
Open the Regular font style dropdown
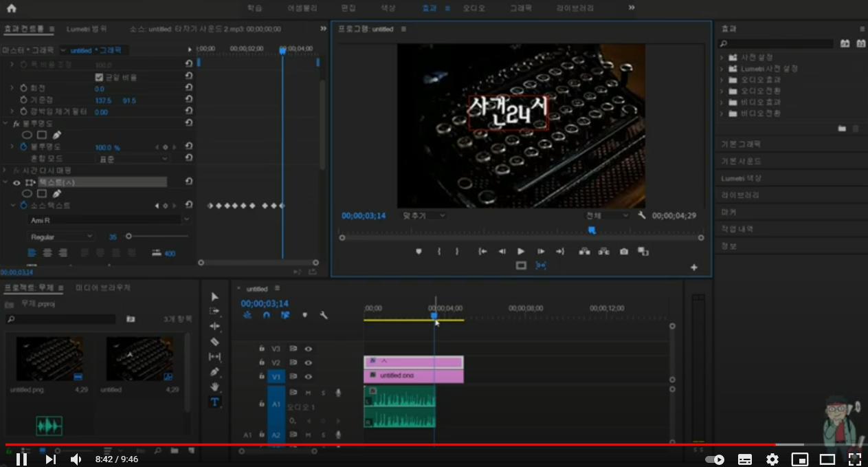[x=62, y=237]
